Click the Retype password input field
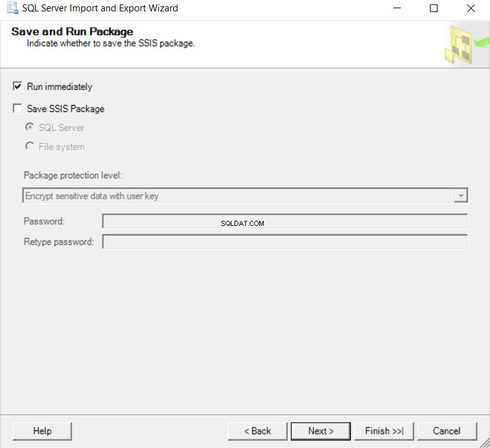This screenshot has width=490, height=448. [x=285, y=242]
